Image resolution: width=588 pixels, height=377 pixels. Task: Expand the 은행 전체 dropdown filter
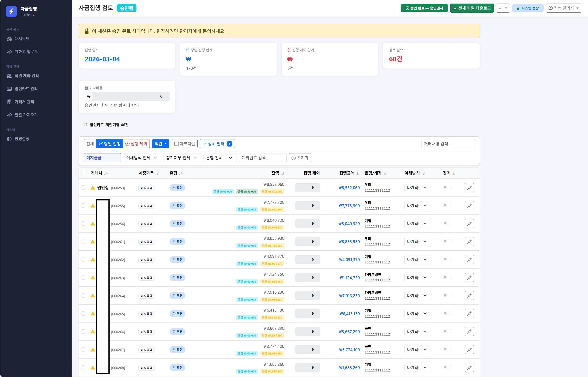(x=220, y=158)
